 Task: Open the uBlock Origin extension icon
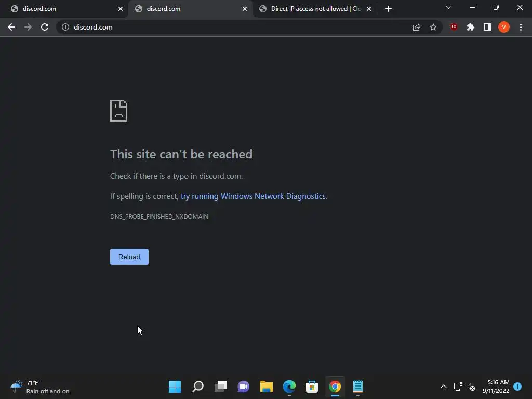[x=454, y=27]
